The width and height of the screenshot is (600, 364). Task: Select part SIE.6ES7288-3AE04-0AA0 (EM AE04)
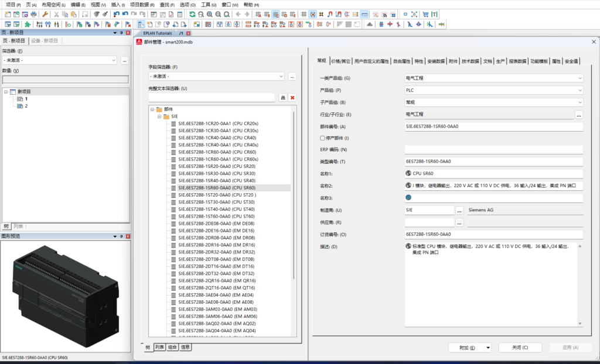(x=216, y=295)
